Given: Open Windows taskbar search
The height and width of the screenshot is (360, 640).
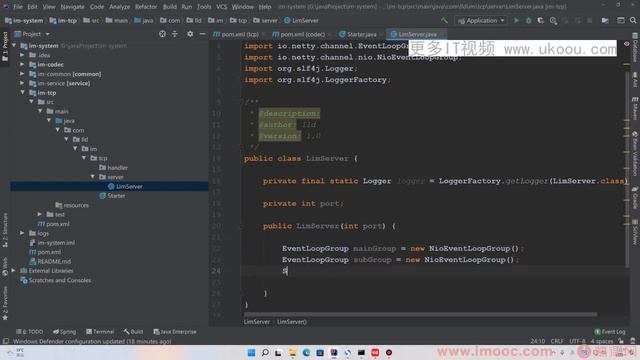Looking at the screenshot, I should click(x=265, y=353).
